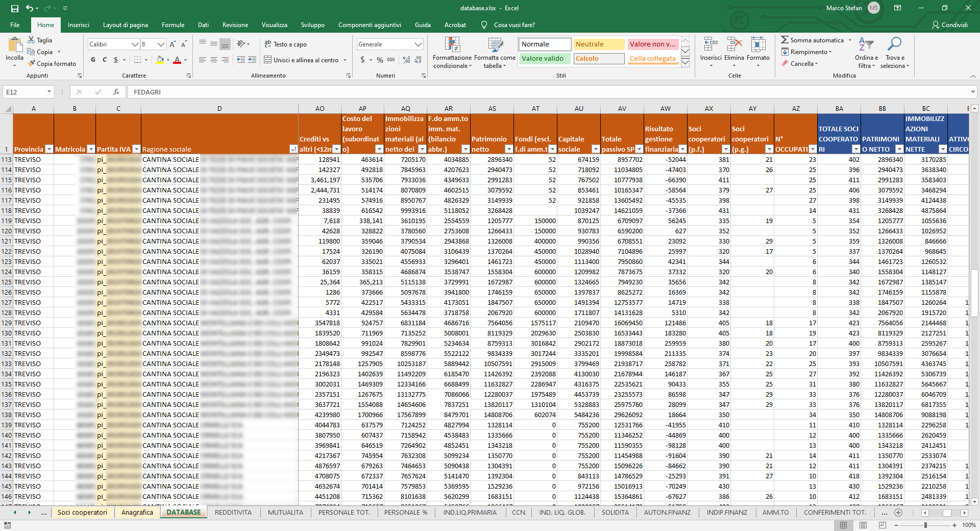980x531 pixels.
Task: Save the workbook with the floppy icon
Action: click(14, 8)
